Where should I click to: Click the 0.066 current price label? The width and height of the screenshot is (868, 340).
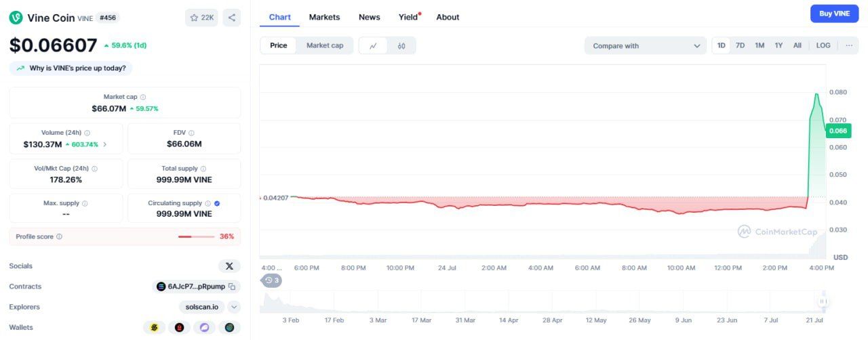tap(839, 131)
